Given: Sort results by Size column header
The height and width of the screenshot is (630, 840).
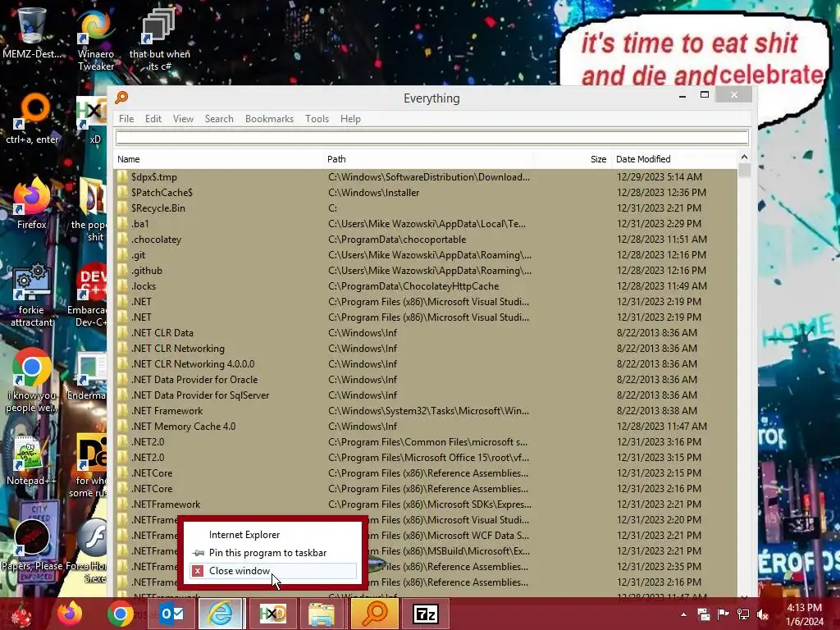Looking at the screenshot, I should pyautogui.click(x=572, y=159).
